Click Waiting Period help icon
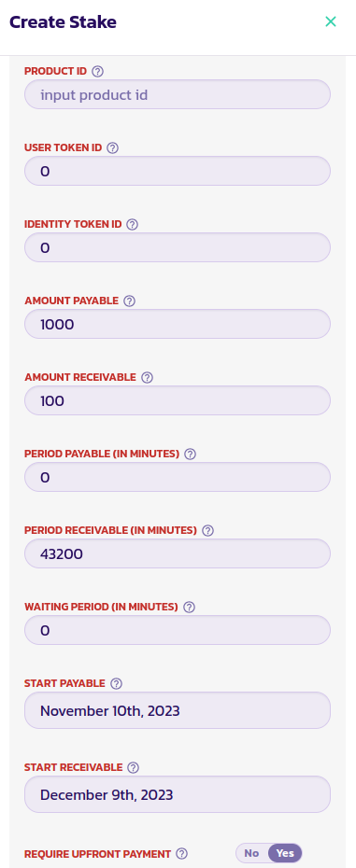Viewport: 356px width, 868px height. pyautogui.click(x=189, y=607)
